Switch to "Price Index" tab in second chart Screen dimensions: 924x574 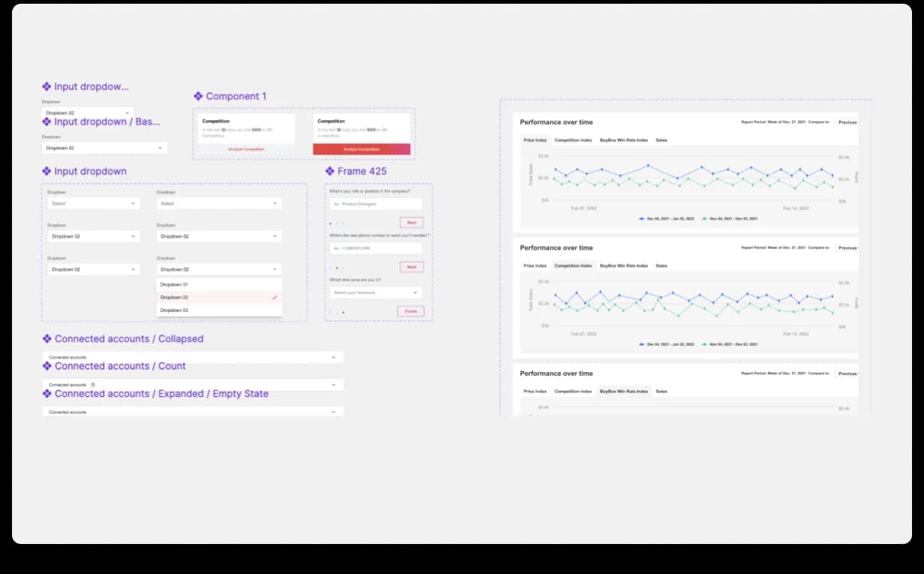pyautogui.click(x=535, y=266)
